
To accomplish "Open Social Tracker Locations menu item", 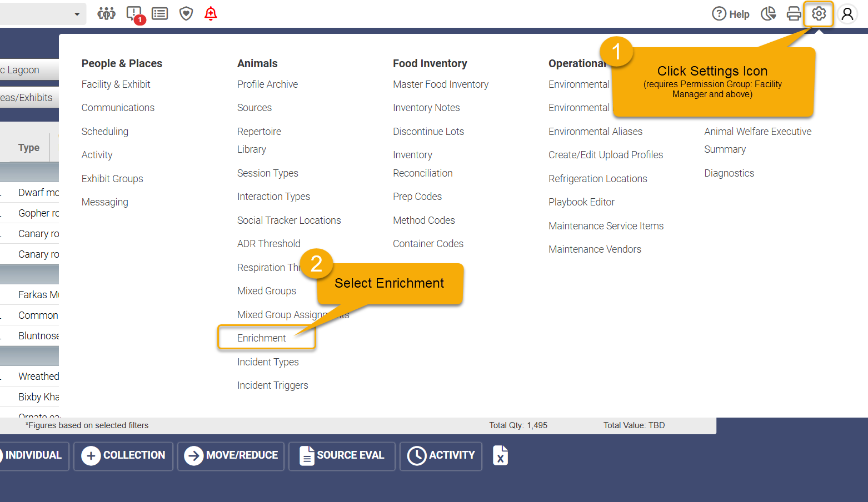I will pos(289,220).
